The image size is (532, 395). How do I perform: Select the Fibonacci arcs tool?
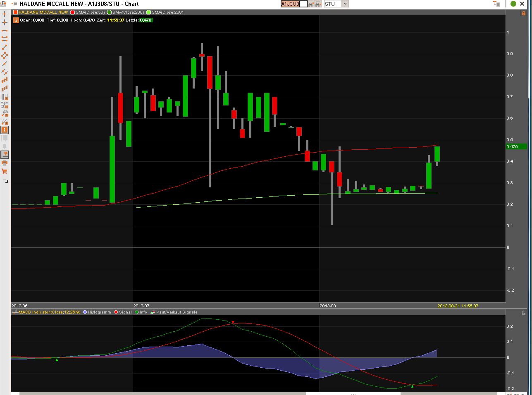(x=5, y=113)
